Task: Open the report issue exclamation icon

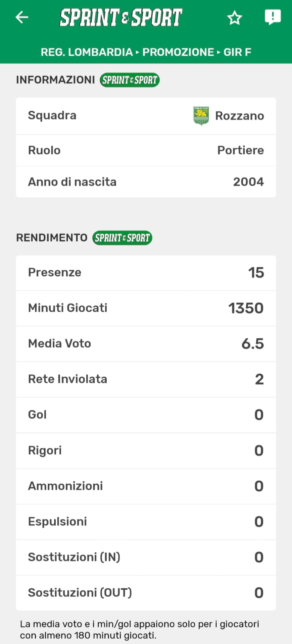Action: pos(273,17)
